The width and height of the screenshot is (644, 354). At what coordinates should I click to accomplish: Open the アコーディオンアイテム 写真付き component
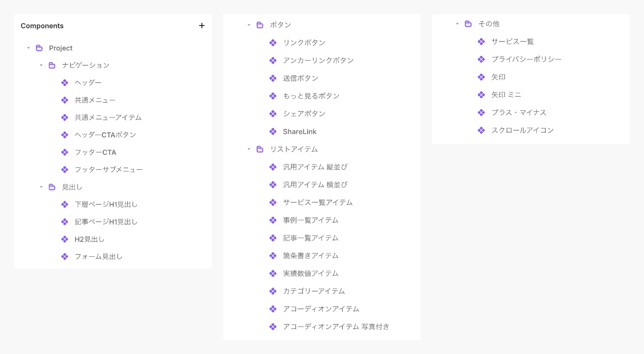point(336,326)
